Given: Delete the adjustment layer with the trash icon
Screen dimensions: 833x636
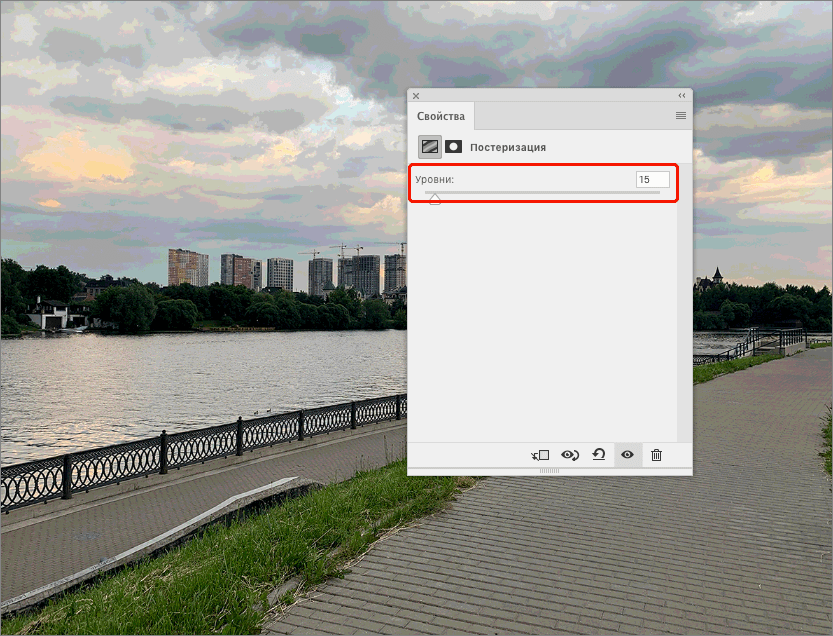Looking at the screenshot, I should click(x=656, y=455).
